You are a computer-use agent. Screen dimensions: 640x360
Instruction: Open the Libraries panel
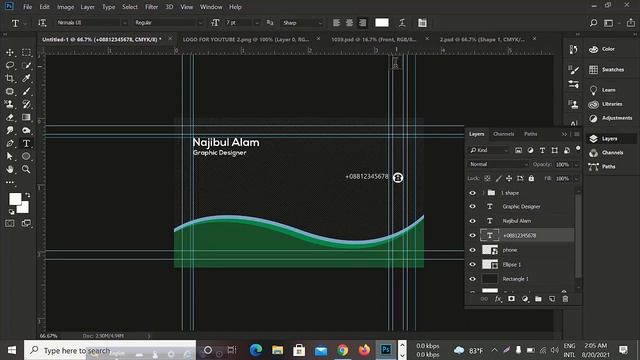click(x=606, y=104)
